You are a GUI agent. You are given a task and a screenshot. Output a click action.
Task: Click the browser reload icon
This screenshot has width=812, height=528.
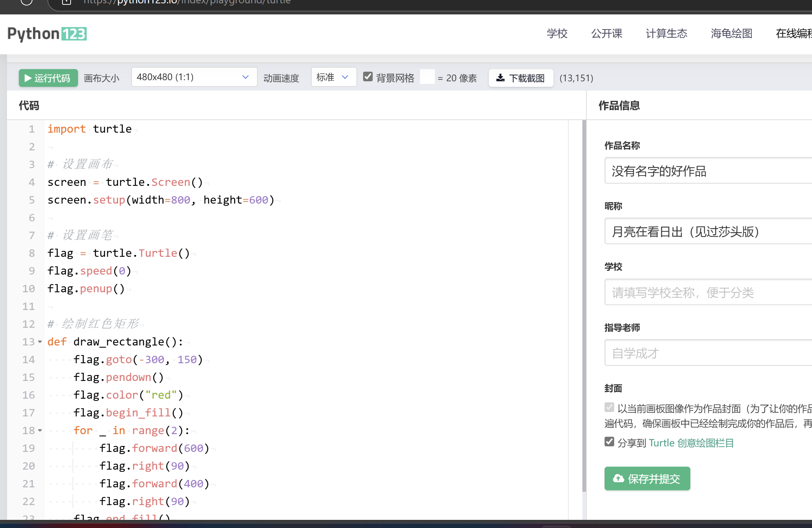(x=26, y=1)
